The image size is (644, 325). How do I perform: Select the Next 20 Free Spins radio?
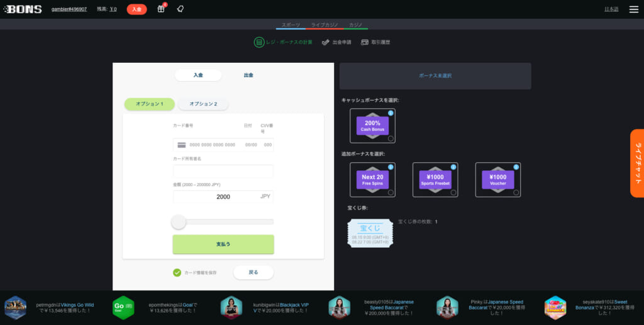pos(391,192)
